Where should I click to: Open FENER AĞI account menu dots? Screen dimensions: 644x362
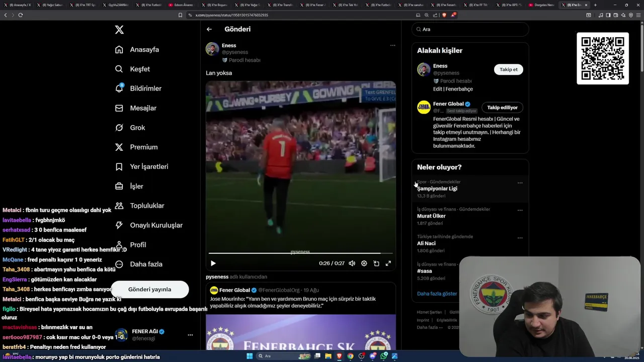(x=190, y=335)
